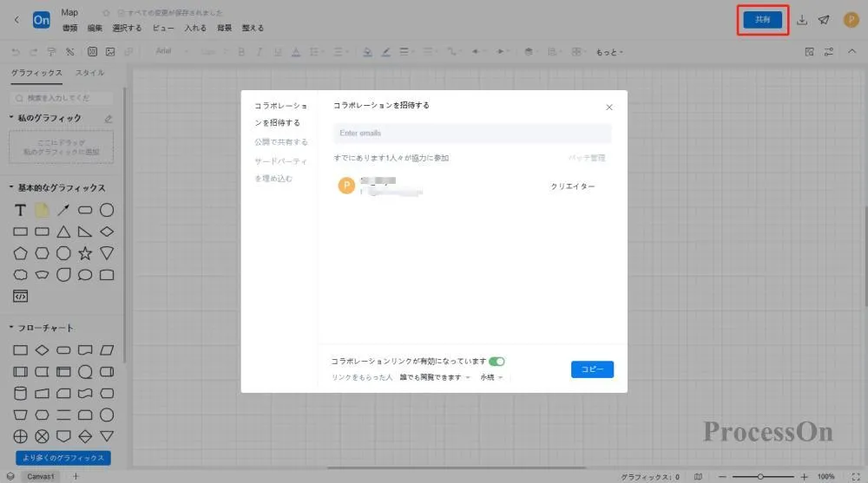Click the Enter emails input field

pyautogui.click(x=472, y=134)
